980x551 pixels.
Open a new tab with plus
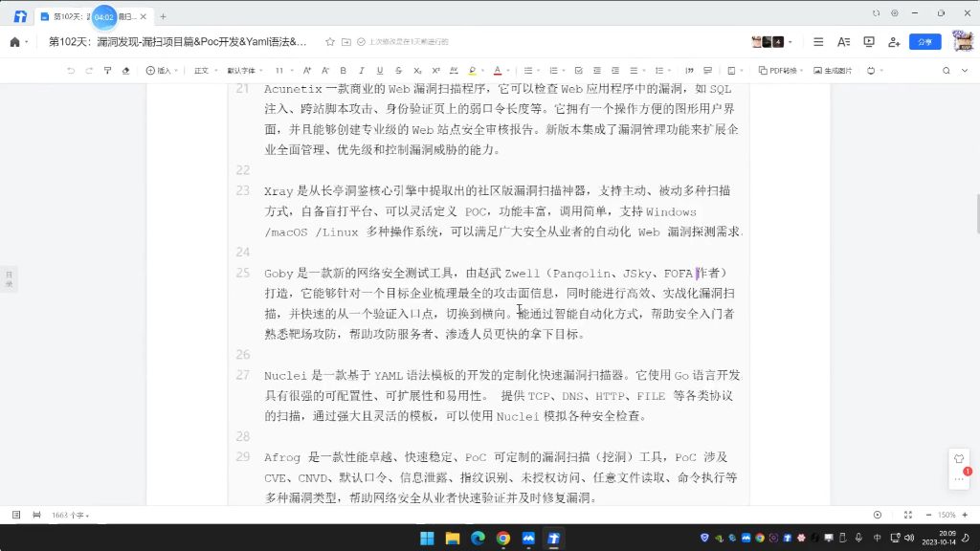click(x=163, y=17)
